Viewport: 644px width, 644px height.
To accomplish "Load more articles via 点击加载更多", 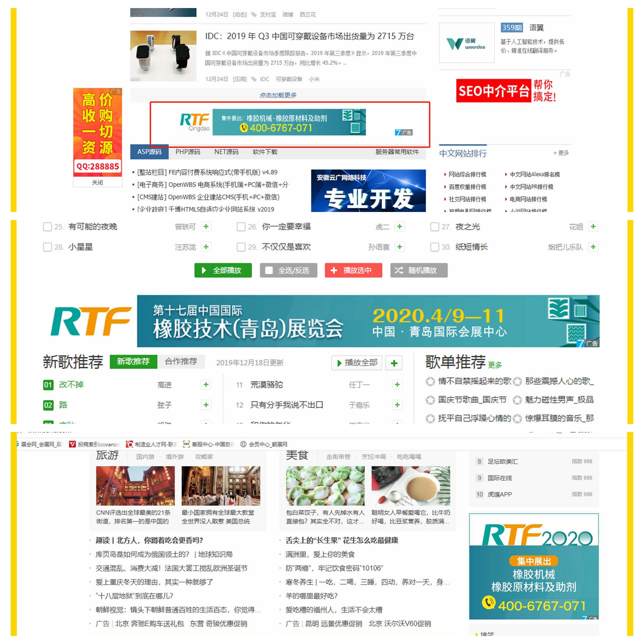I will (x=278, y=95).
